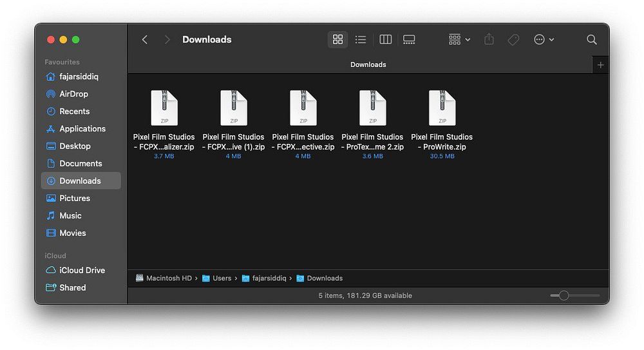Click the Favourites section header
The width and height of the screenshot is (644, 350).
click(62, 62)
